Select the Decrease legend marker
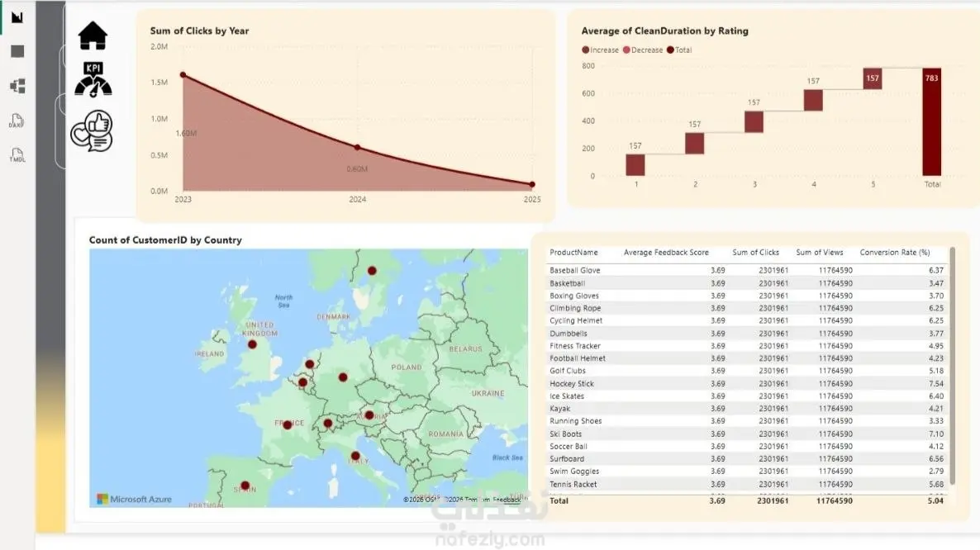The width and height of the screenshot is (980, 550). [x=626, y=50]
